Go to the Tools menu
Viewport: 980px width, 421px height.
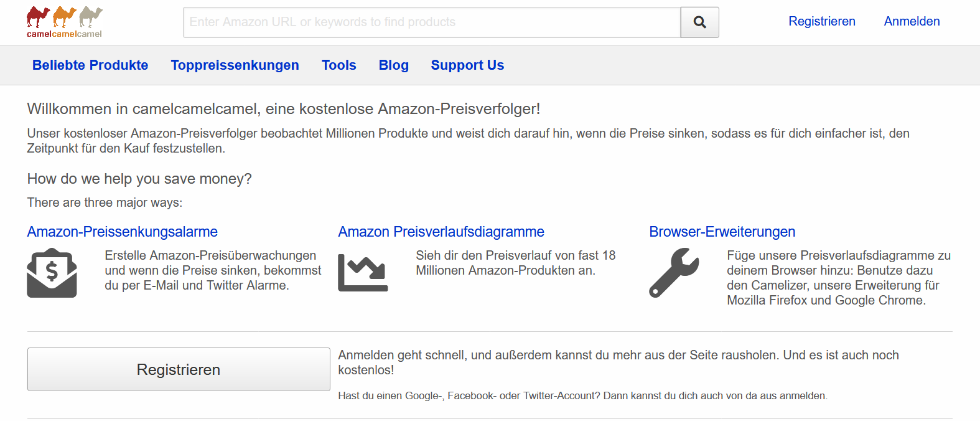pos(338,65)
